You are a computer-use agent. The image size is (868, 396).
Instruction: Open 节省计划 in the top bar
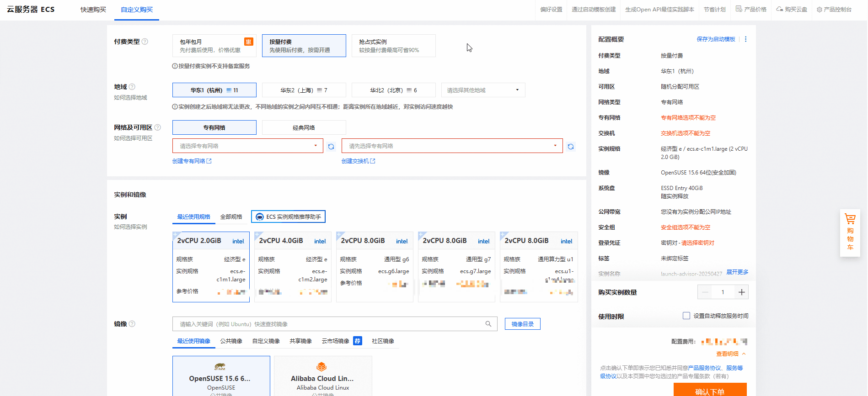click(x=715, y=9)
